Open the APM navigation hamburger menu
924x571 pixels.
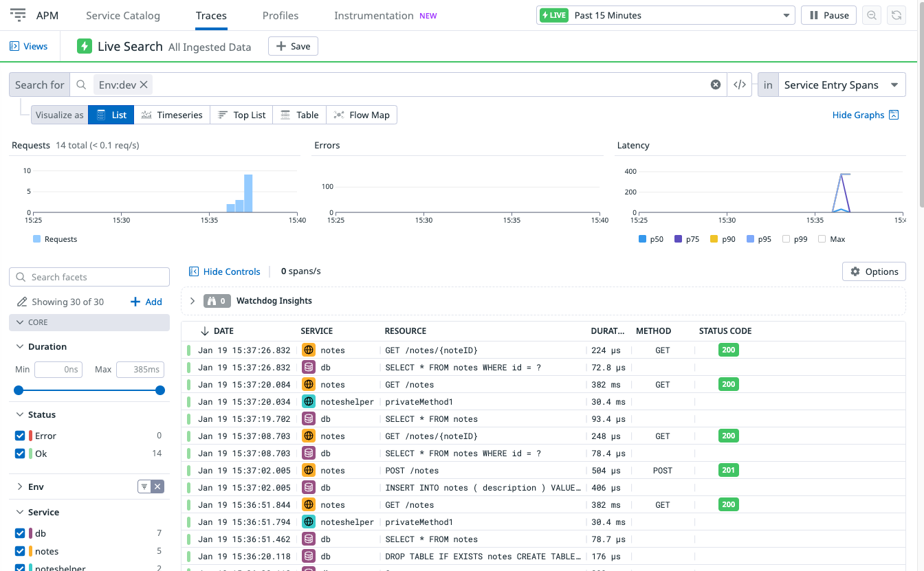[18, 15]
